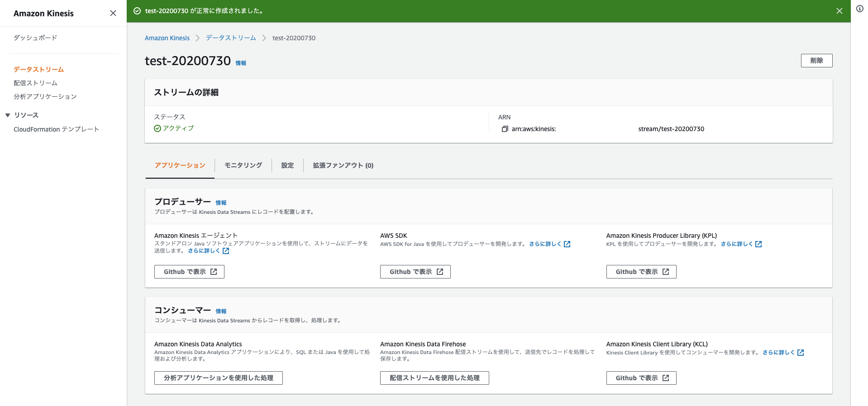Screen dimensions: 868x406
Task: Click Github で表示 under Producer Library (KPL)
Action: [x=641, y=272]
